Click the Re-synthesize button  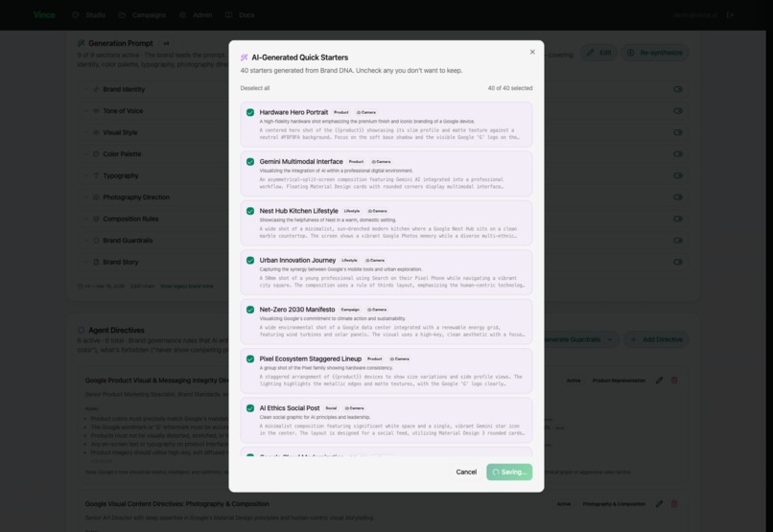(655, 53)
